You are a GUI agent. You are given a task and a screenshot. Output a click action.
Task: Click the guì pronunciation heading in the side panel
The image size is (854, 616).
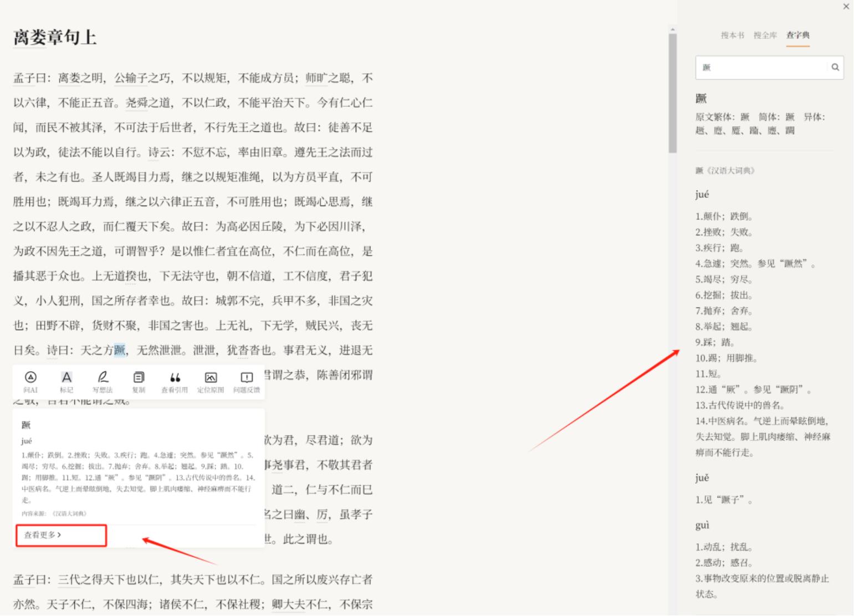click(x=702, y=525)
